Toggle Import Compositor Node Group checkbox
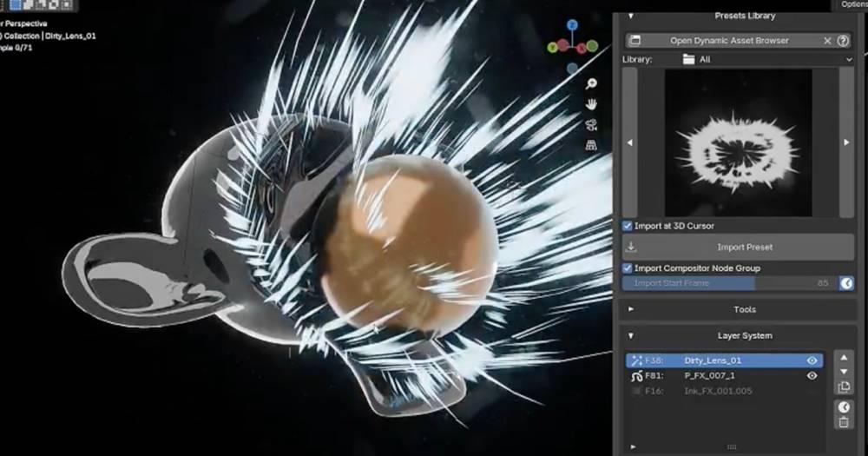 coord(628,268)
